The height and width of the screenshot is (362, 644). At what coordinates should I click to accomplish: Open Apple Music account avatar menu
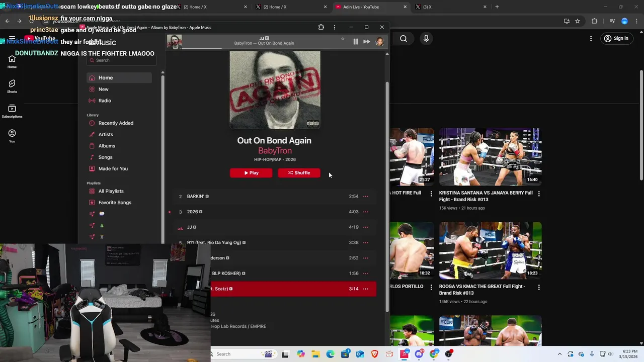point(379,42)
